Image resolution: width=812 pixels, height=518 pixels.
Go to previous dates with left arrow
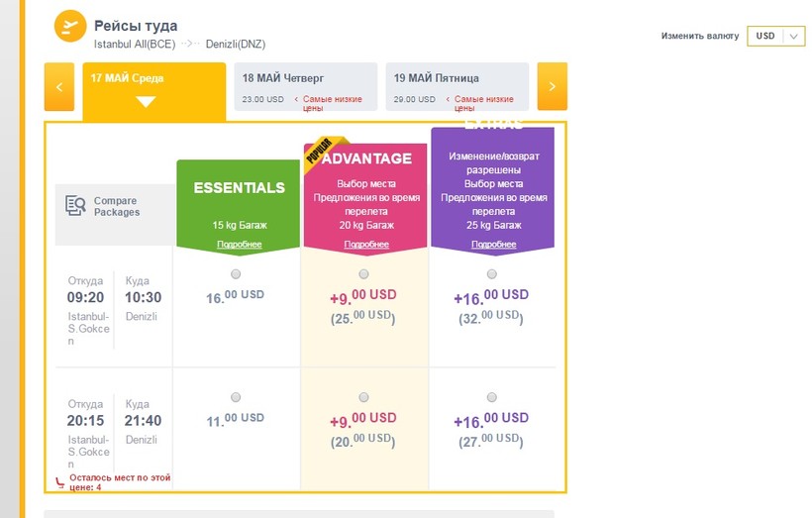[x=59, y=86]
